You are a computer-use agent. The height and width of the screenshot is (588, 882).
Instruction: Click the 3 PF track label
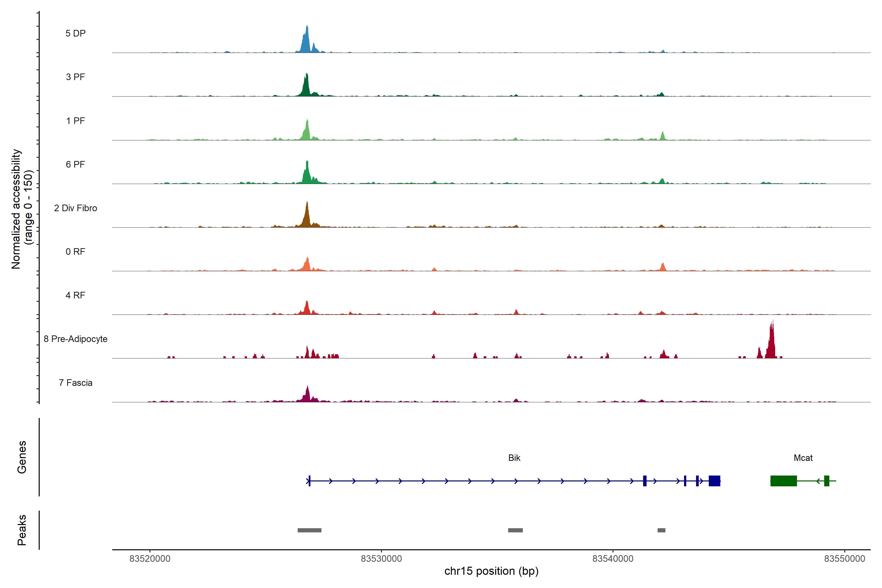pos(75,77)
